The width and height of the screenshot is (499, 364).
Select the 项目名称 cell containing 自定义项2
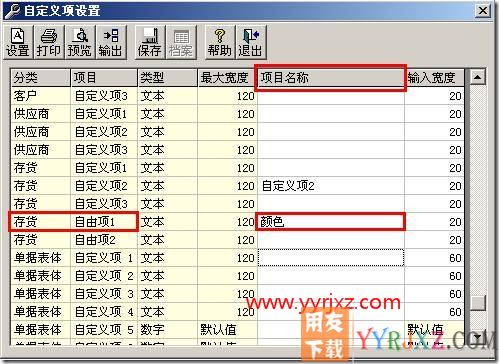pyautogui.click(x=331, y=186)
